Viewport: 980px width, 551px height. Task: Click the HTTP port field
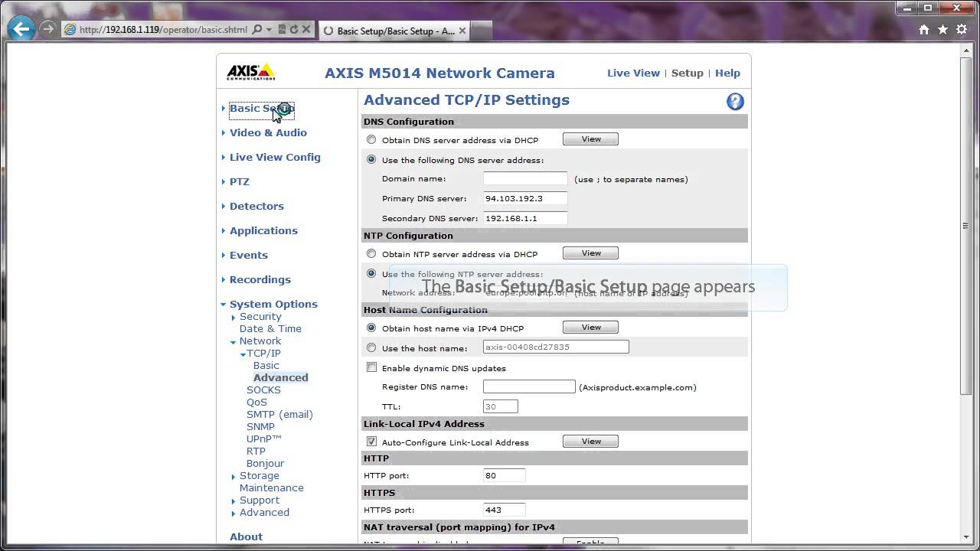pyautogui.click(x=505, y=475)
